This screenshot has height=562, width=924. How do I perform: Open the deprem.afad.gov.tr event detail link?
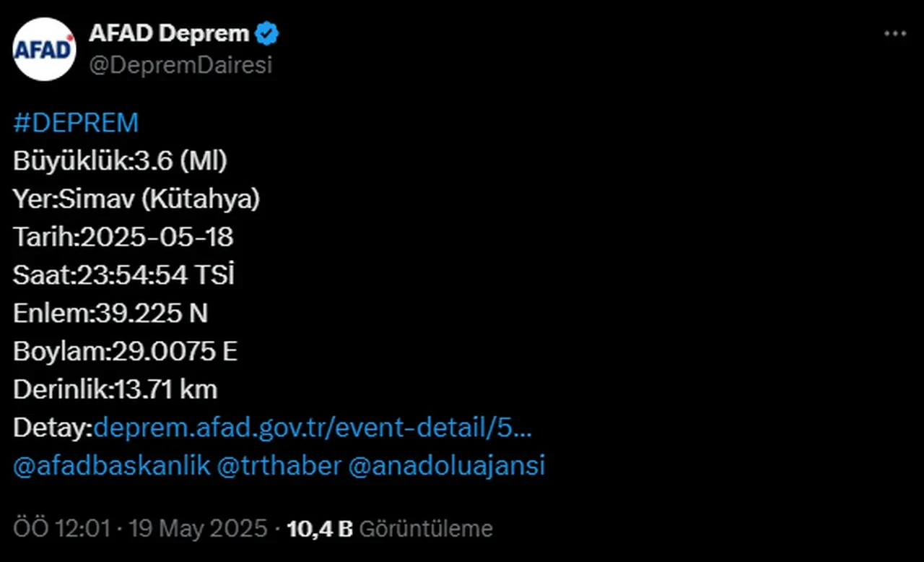pos(313,428)
